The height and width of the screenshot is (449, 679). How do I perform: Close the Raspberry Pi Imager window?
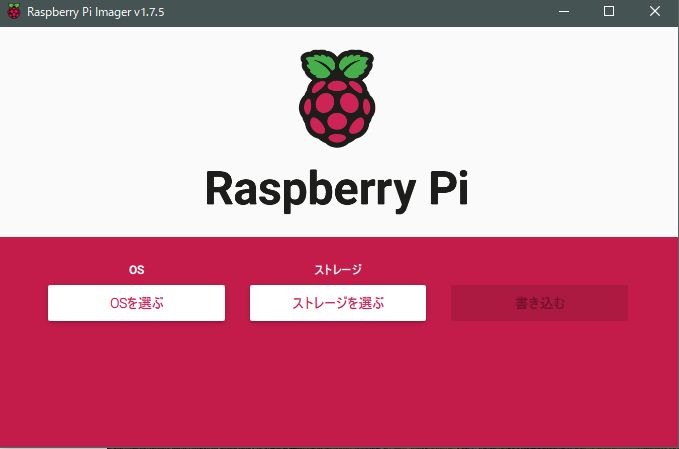tap(655, 12)
